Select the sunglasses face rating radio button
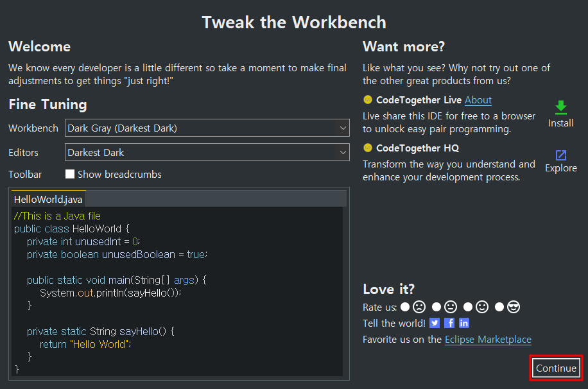The image size is (588, 389). coord(499,307)
